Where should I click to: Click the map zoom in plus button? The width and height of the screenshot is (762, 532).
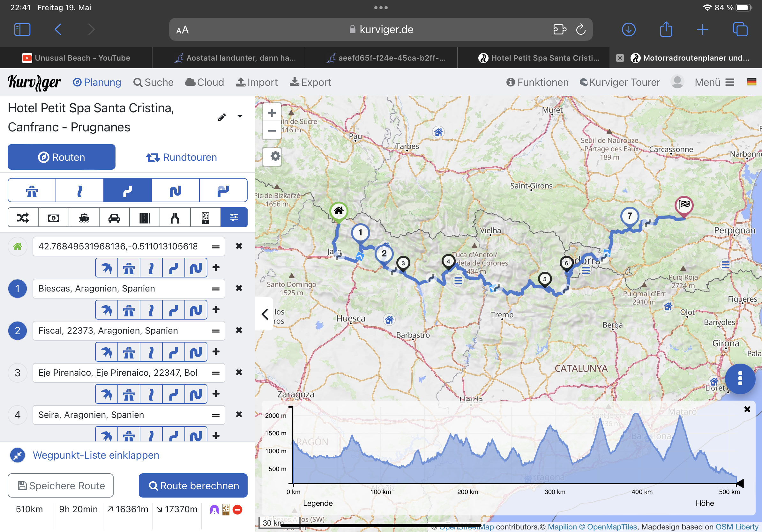point(272,113)
